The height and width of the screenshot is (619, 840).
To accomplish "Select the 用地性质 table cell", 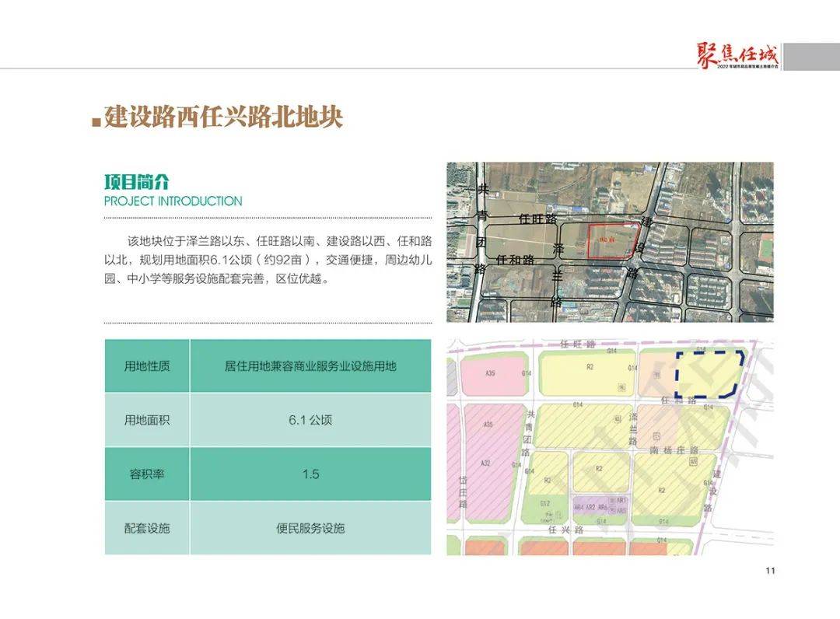I will pyautogui.click(x=147, y=365).
